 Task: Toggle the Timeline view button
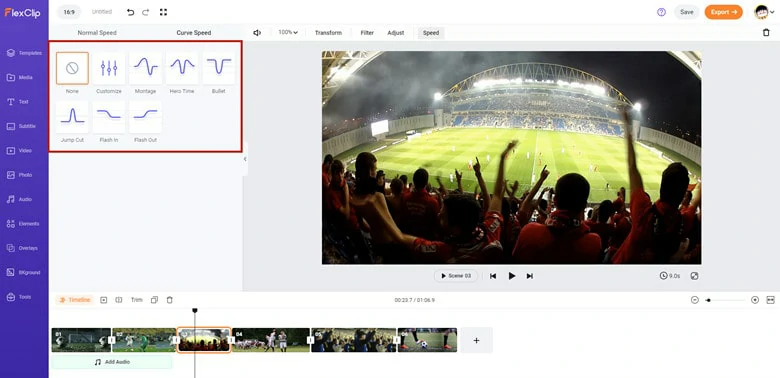tap(75, 300)
